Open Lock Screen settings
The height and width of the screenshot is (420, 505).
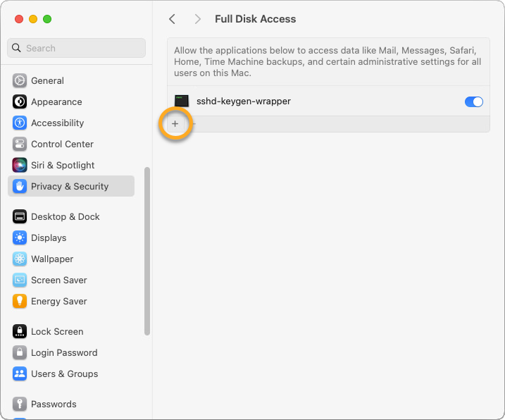56,332
